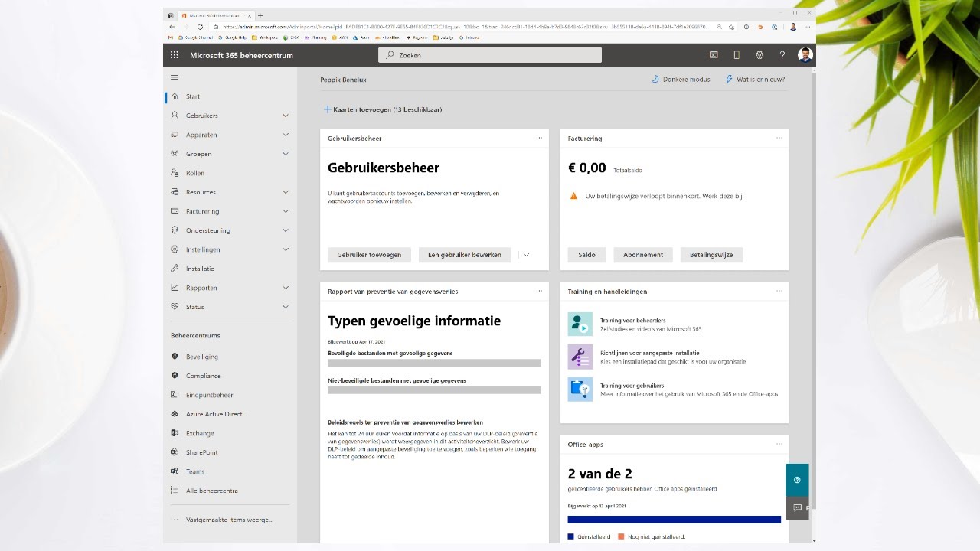The height and width of the screenshot is (551, 980).
Task: Click the Rollen icon in sidebar
Action: tap(175, 173)
